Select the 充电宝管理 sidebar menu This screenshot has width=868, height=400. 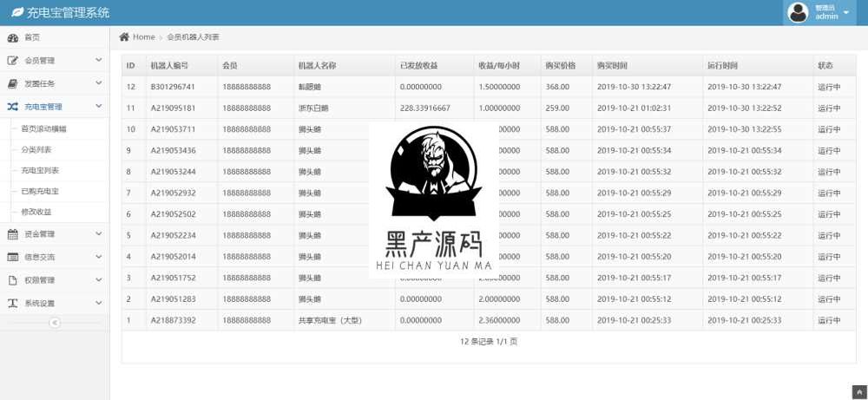(x=55, y=106)
